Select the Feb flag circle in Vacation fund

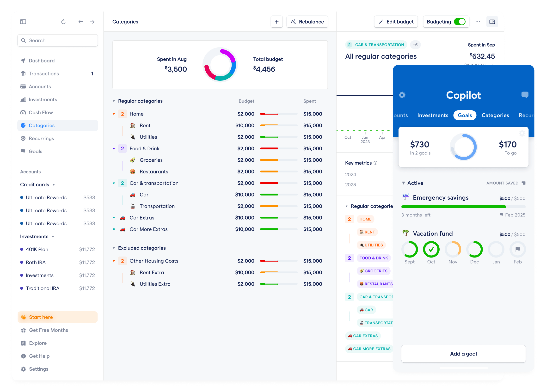518,249
